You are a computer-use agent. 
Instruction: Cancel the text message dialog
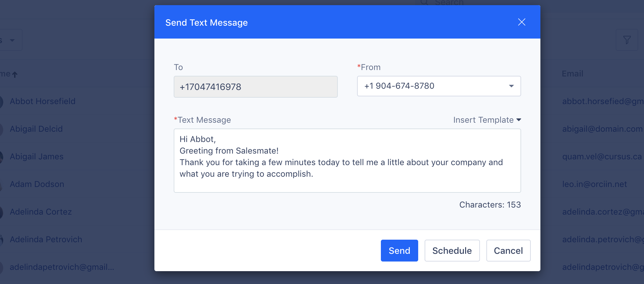(508, 251)
